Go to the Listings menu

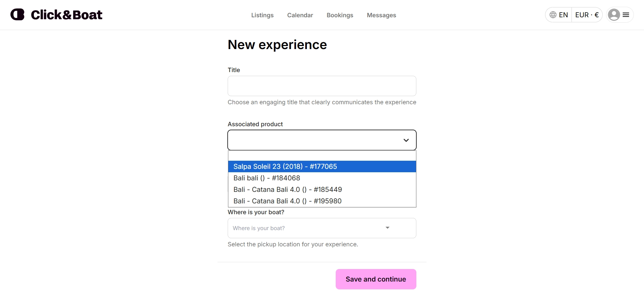point(262,15)
